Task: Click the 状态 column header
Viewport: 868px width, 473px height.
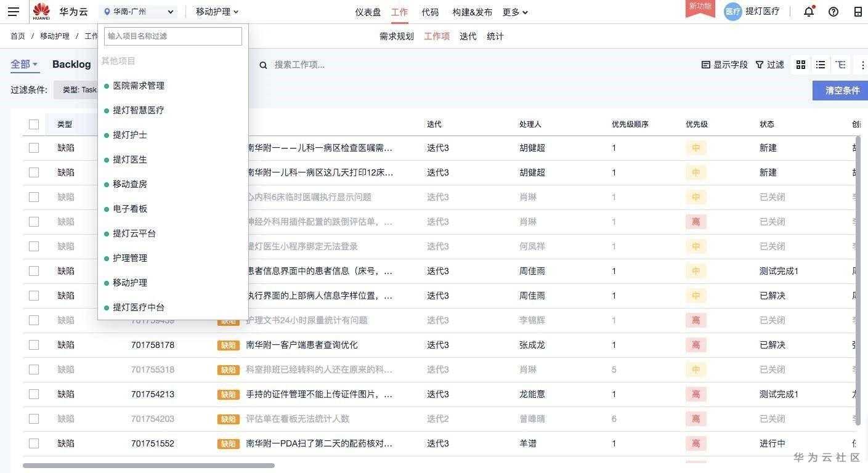Action: (x=767, y=124)
